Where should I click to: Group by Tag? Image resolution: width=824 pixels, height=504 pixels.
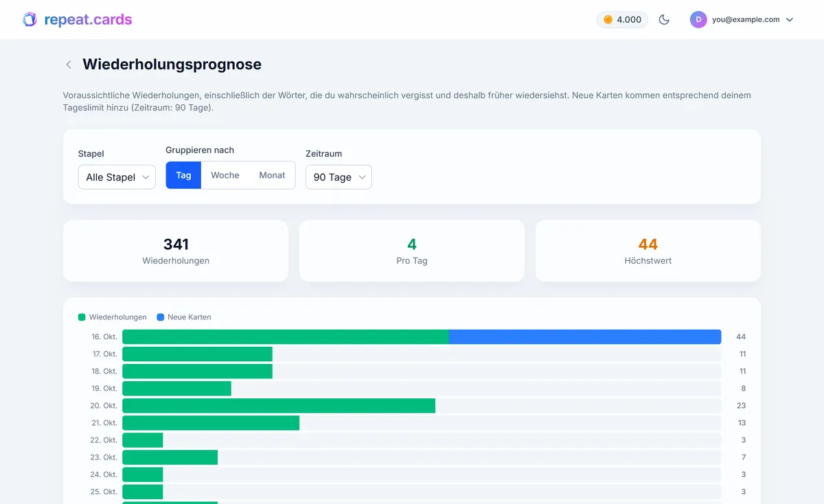coord(183,175)
